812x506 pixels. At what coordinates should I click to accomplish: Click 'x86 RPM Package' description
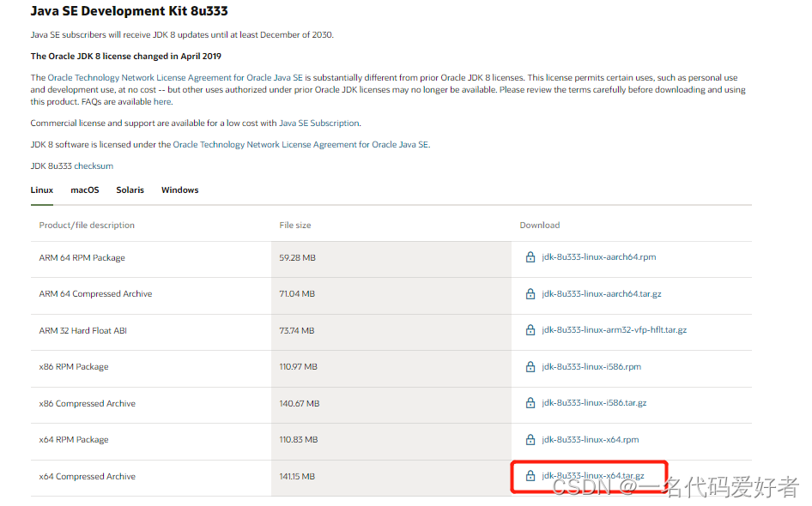74,367
